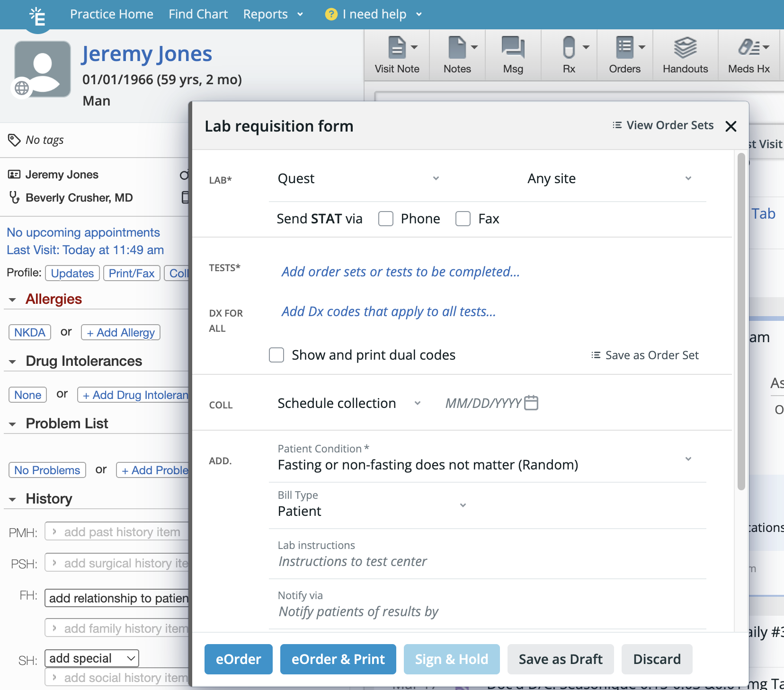Click Save as Draft button

(560, 659)
